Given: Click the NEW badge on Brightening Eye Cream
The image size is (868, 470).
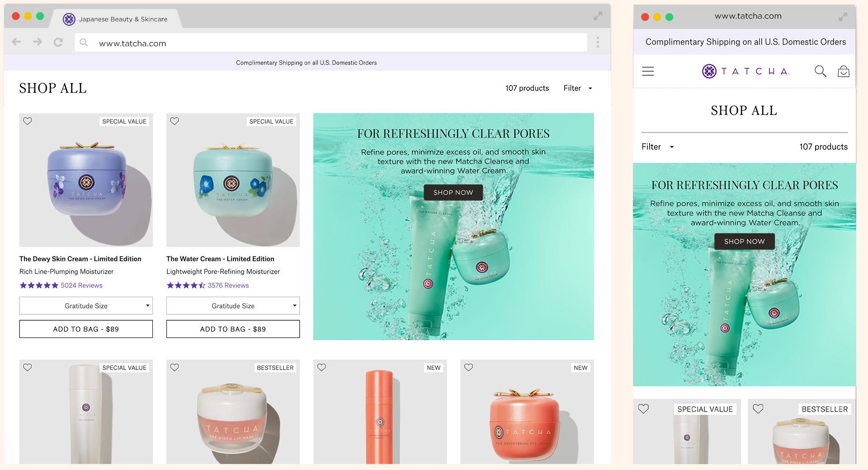Looking at the screenshot, I should tap(580, 368).
